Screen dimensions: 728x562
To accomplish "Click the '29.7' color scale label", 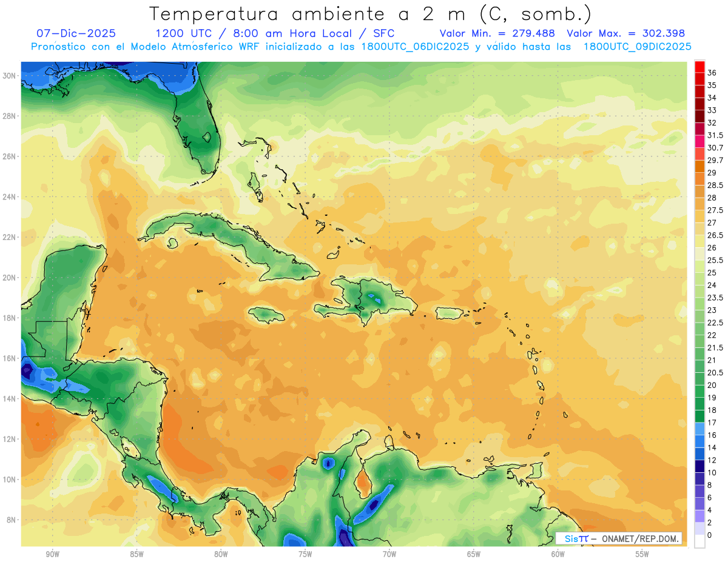I will point(715,160).
